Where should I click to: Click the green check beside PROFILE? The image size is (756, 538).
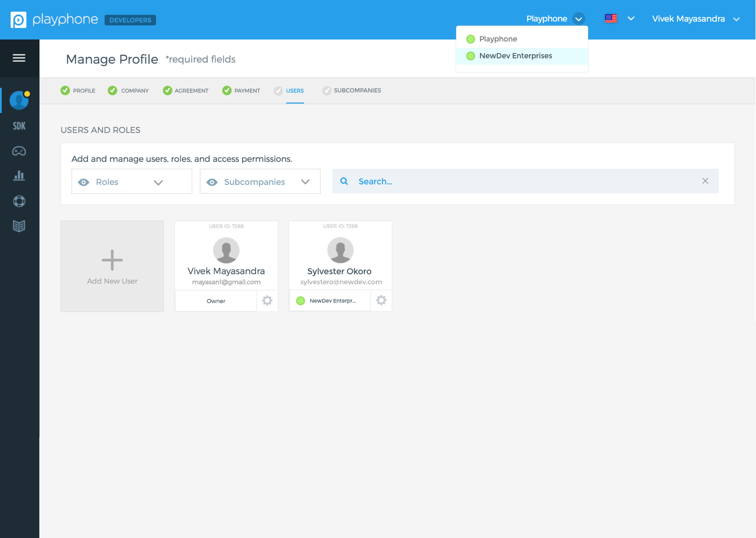click(65, 90)
